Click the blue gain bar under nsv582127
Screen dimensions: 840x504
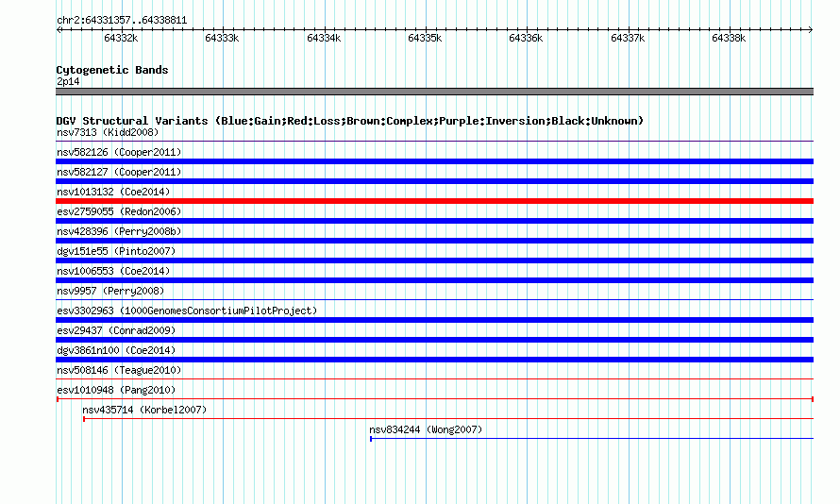click(x=434, y=181)
